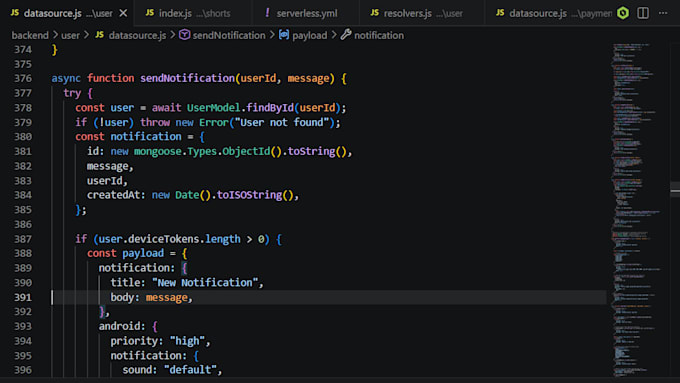Click 'deviceTokens' on line 387
Image resolution: width=680 pixels, height=383 pixels.
(x=163, y=239)
